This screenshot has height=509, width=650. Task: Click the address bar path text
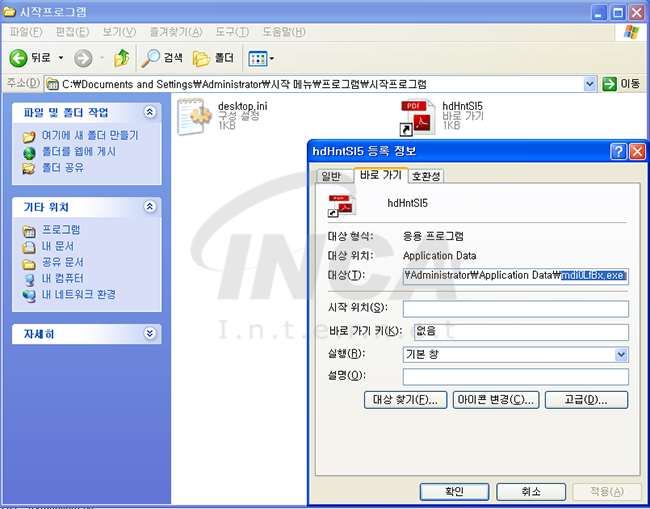(244, 84)
